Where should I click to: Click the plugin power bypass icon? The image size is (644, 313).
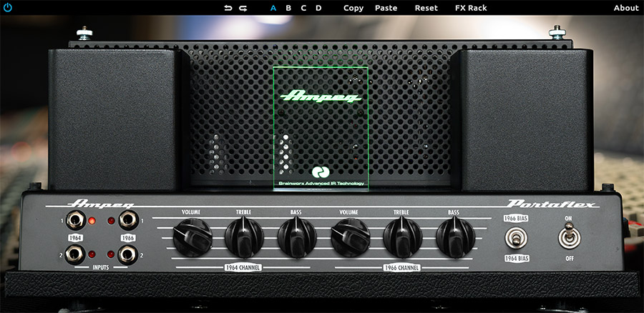8,8
